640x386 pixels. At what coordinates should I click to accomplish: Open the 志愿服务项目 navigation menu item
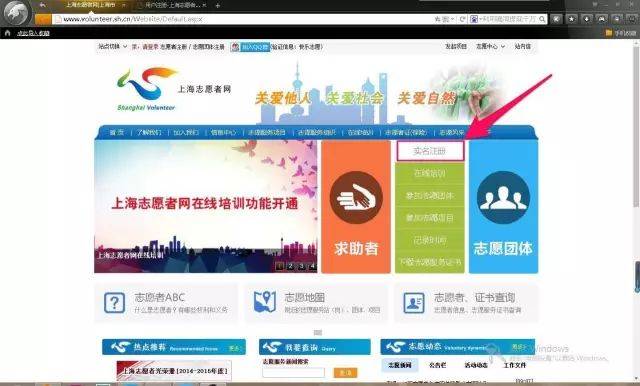(267, 132)
